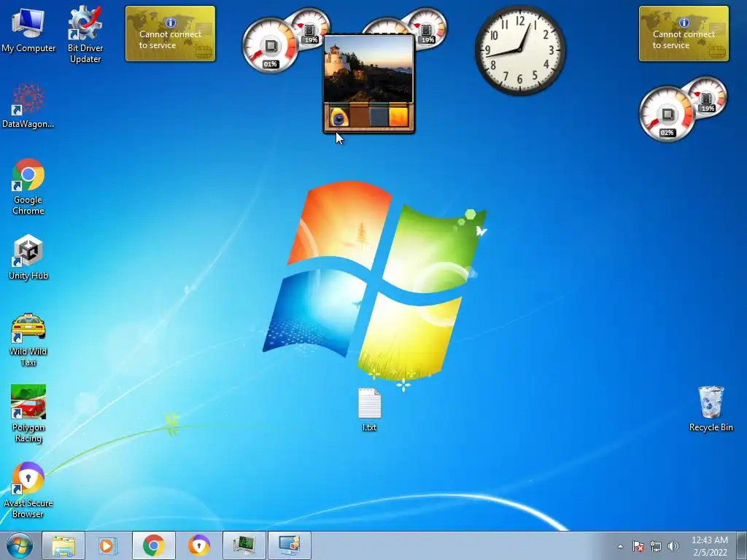The width and height of the screenshot is (747, 560).
Task: Launch Windows Media Player from the taskbar
Action: (108, 545)
